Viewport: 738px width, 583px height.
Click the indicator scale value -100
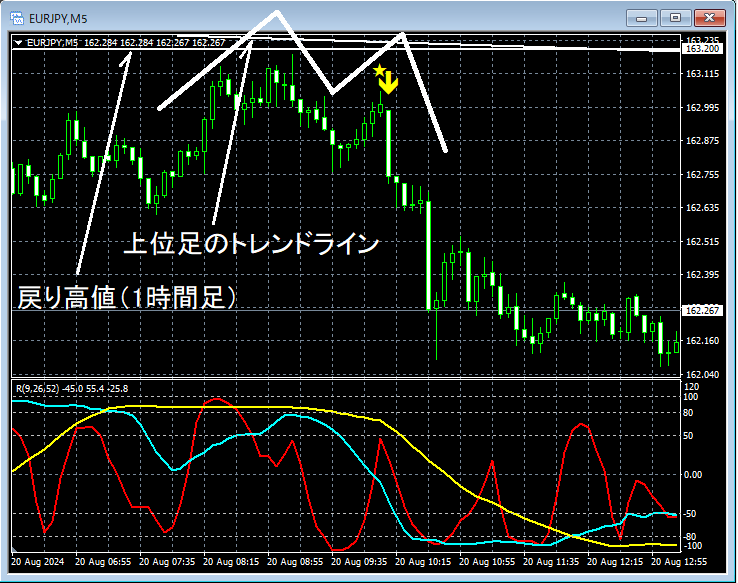692,545
